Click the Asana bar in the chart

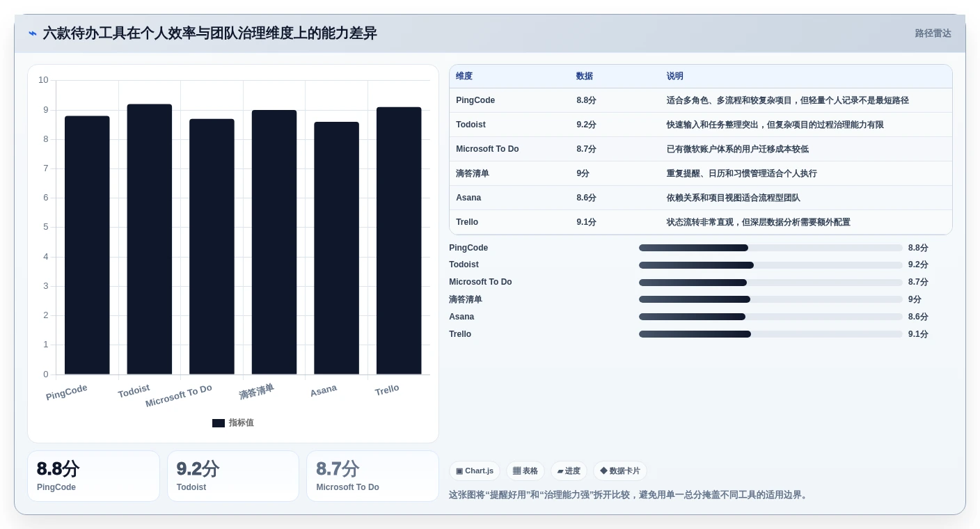pyautogui.click(x=336, y=248)
